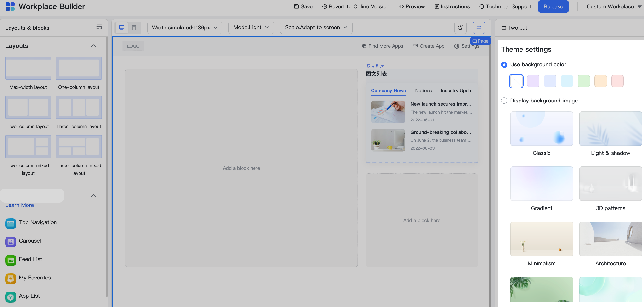The image size is (644, 307).
Task: Collapse the Layouts section chevron
Action: [x=93, y=46]
